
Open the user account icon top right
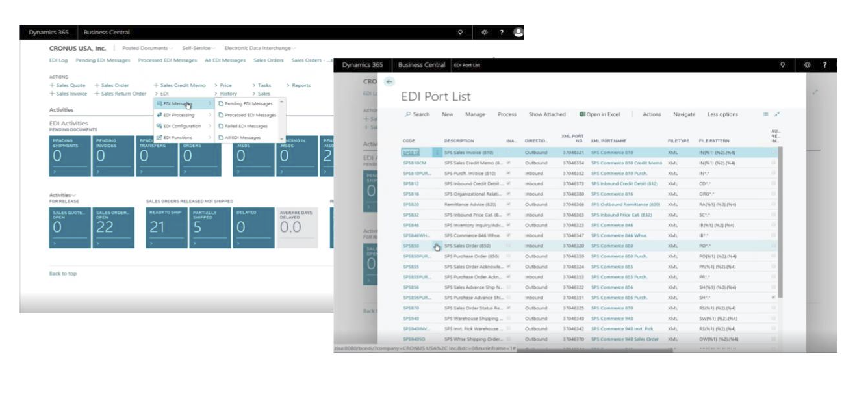(x=518, y=32)
